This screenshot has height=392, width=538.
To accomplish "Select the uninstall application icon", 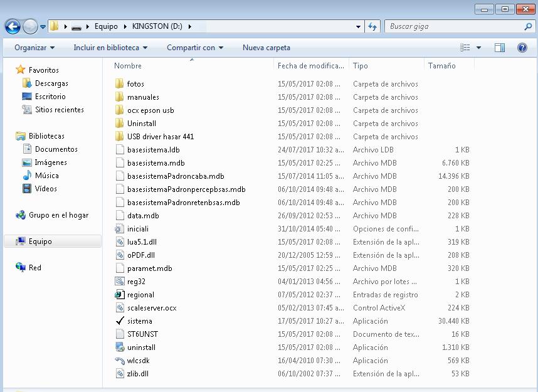I will point(120,347).
